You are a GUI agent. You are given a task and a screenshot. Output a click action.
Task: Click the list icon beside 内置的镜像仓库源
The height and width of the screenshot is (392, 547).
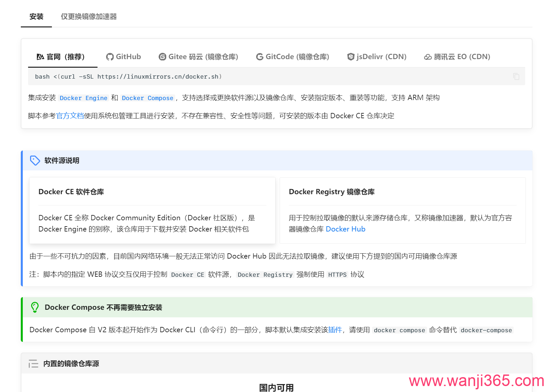pyautogui.click(x=33, y=364)
